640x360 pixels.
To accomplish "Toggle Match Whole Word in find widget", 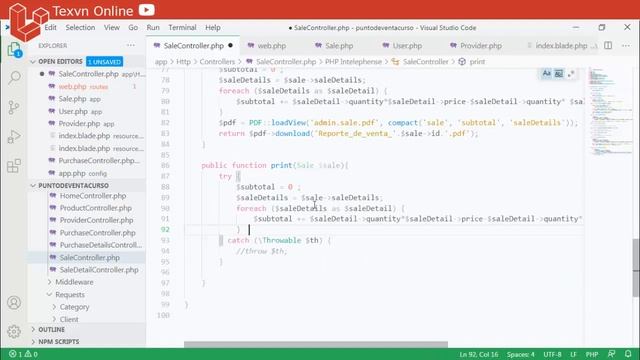I will (559, 73).
